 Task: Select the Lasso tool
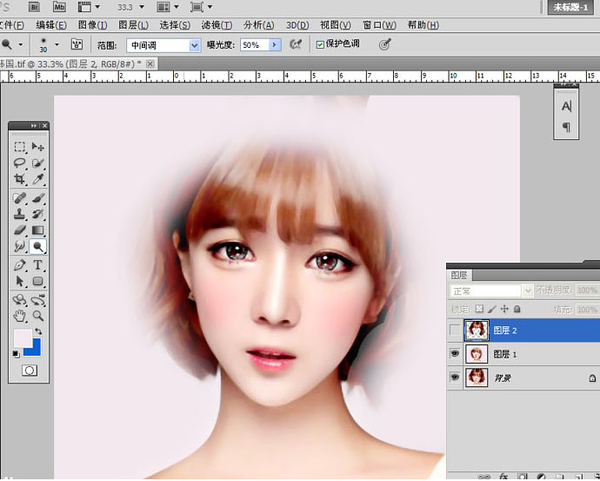20,163
